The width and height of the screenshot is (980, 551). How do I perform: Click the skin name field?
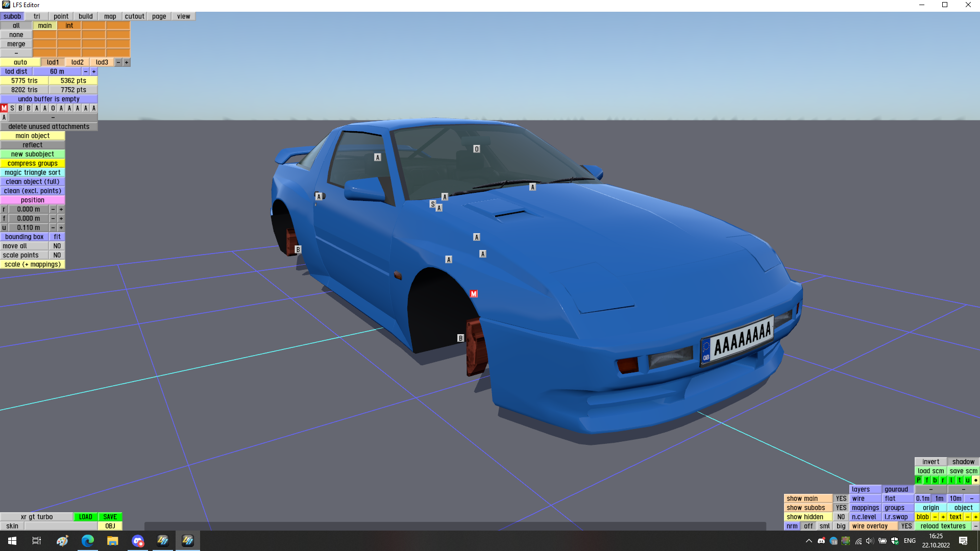[x=61, y=526]
